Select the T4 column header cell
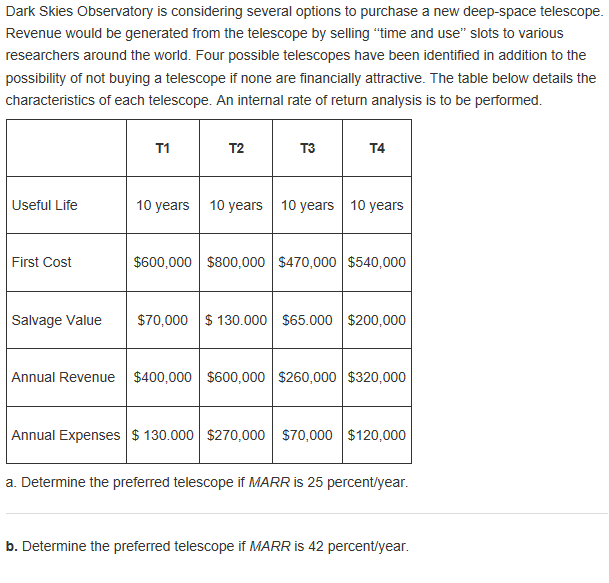The width and height of the screenshot is (609, 583). tap(377, 148)
